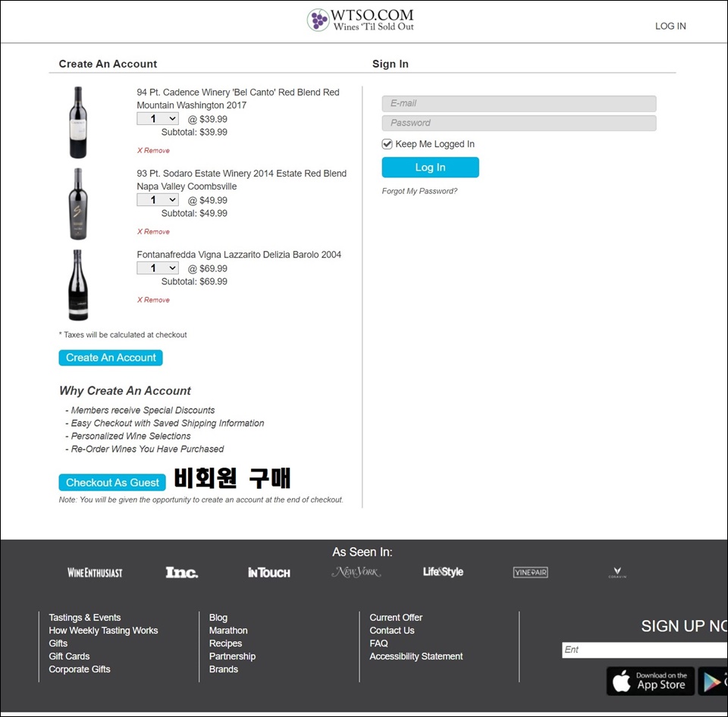Remove the Cadence Bel Canto wine
The image size is (728, 717).
pyautogui.click(x=153, y=150)
